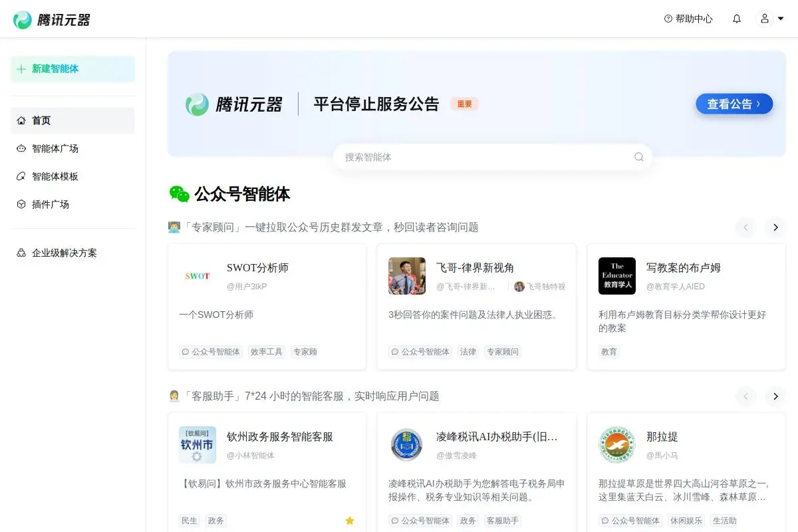Click 专家顾问 tag on 飞哥 card
Image resolution: width=798 pixels, height=532 pixels.
(503, 352)
